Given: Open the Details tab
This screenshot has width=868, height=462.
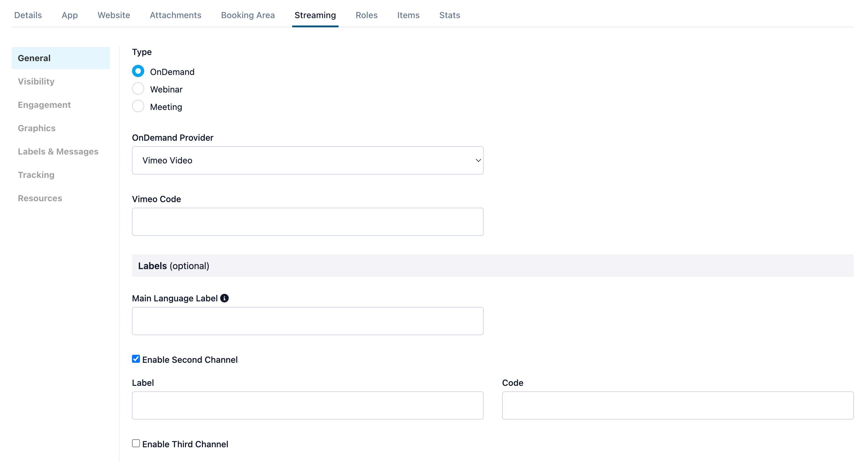Looking at the screenshot, I should coord(28,15).
